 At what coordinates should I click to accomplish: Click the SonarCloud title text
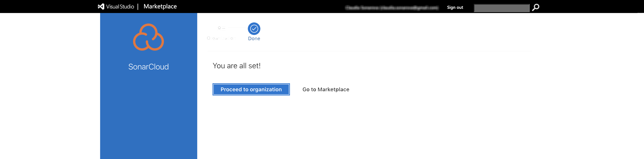point(148,67)
